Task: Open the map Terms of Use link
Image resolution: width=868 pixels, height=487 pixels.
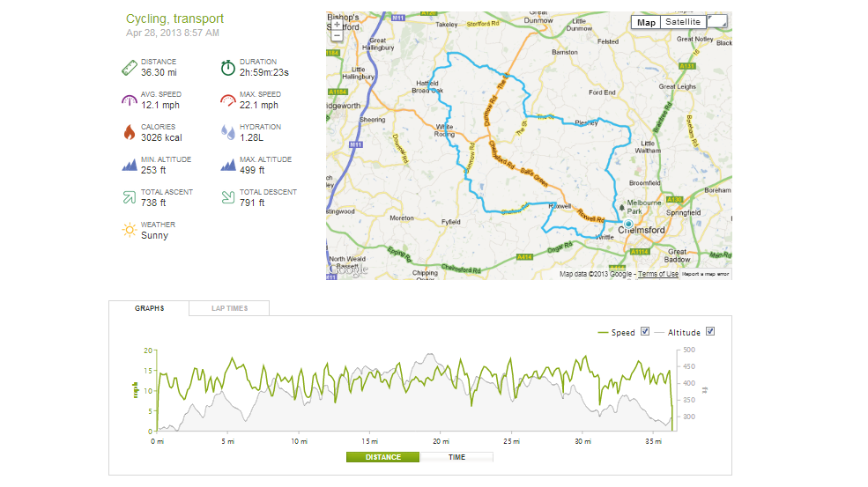Action: pos(658,274)
